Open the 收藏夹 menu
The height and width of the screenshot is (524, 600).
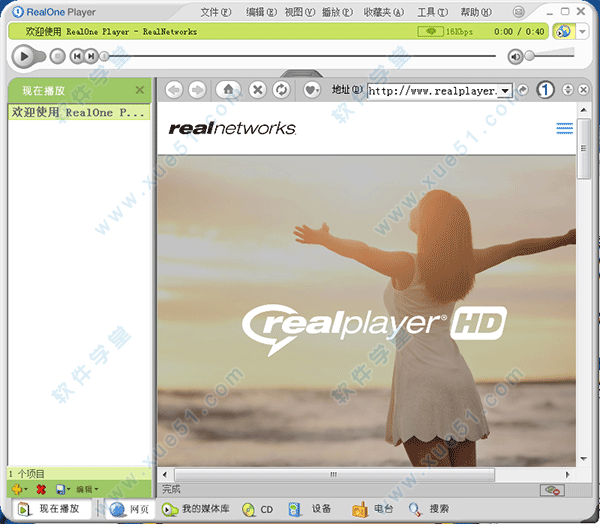coord(384,12)
